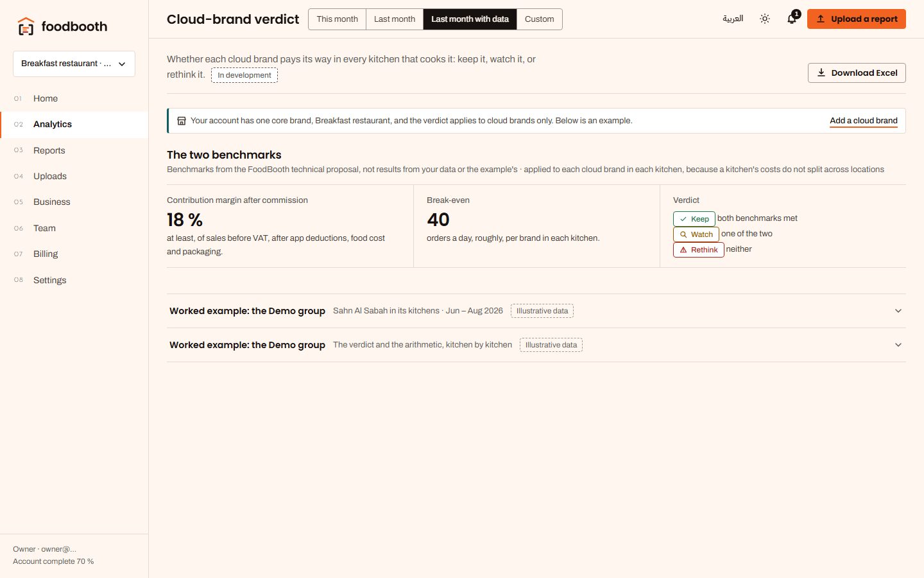This screenshot has height=578, width=924.
Task: Click the foodbooth logo icon
Action: tap(26, 26)
